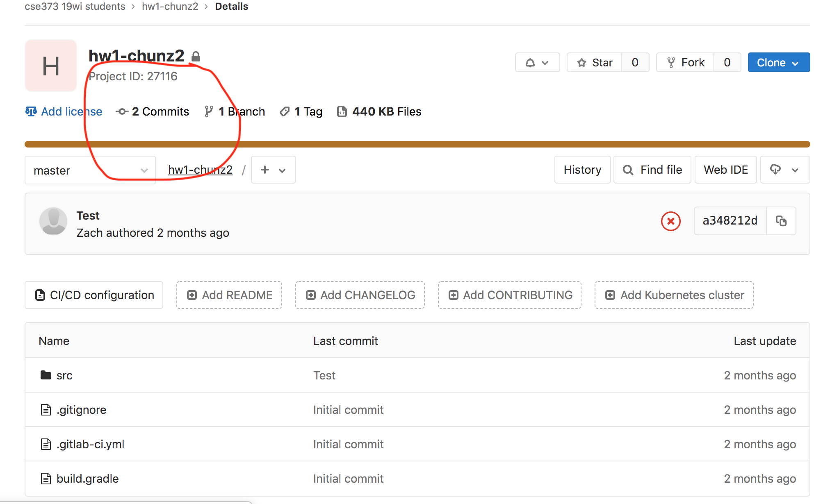Open the plus new-file dropdown
This screenshot has width=839, height=504.
click(x=273, y=170)
